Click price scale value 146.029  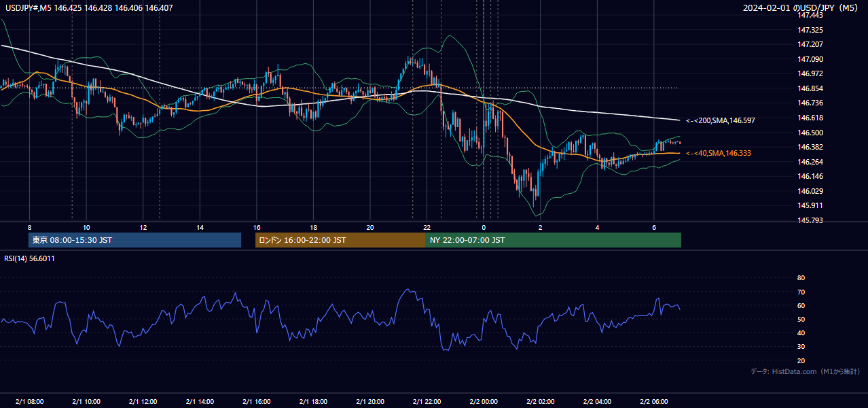click(810, 192)
